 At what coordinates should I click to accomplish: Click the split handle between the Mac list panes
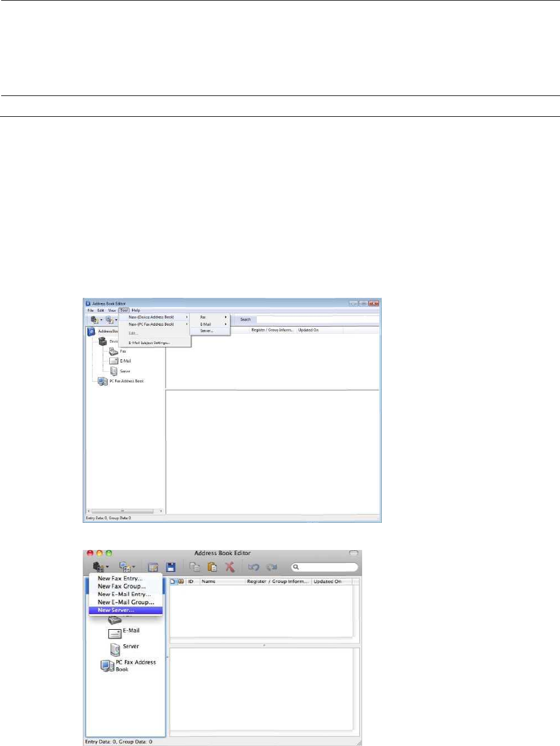[264, 645]
